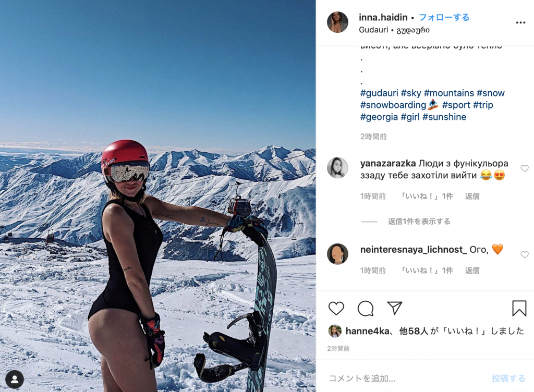Open the #georgia hashtag

(379, 117)
